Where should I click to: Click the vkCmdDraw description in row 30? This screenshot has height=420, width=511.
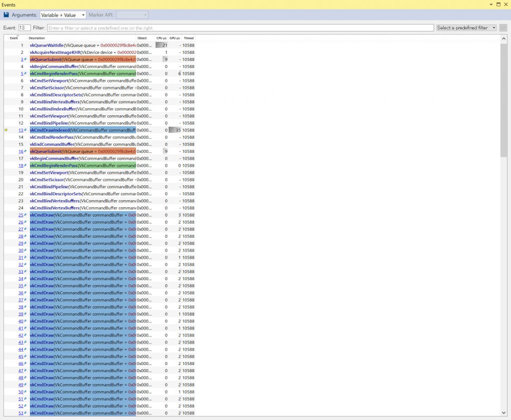83,250
